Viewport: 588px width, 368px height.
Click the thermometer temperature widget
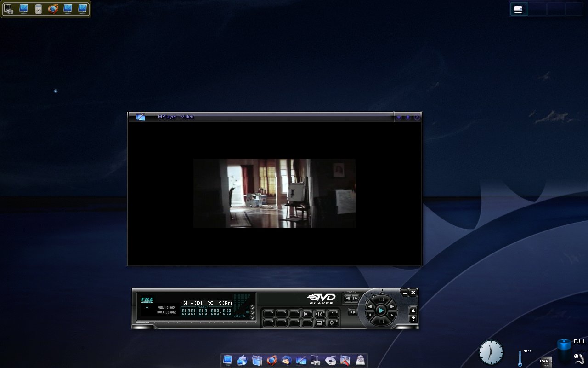pos(520,358)
